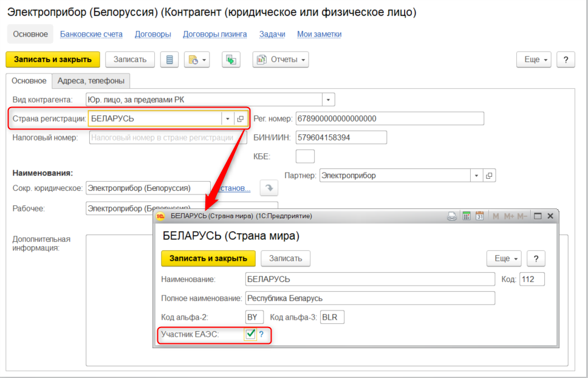Open the calculator in popup title bar
This screenshot has height=378, width=588.
click(x=466, y=216)
